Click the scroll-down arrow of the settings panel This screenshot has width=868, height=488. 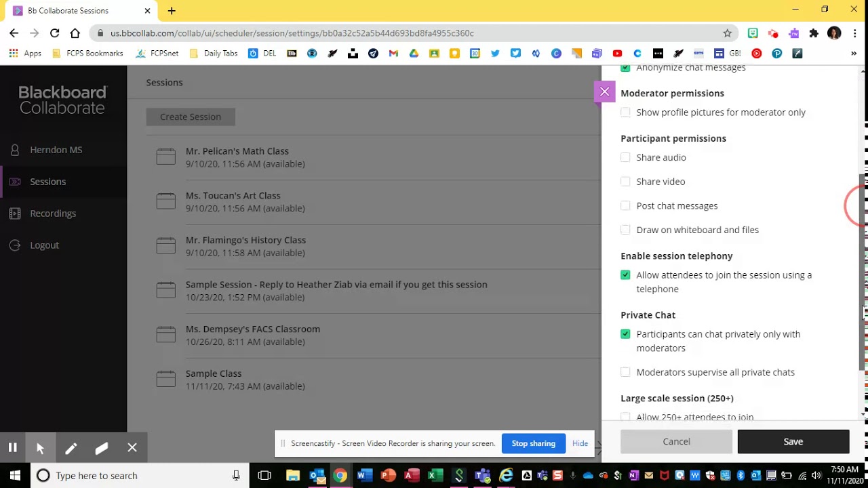click(863, 414)
